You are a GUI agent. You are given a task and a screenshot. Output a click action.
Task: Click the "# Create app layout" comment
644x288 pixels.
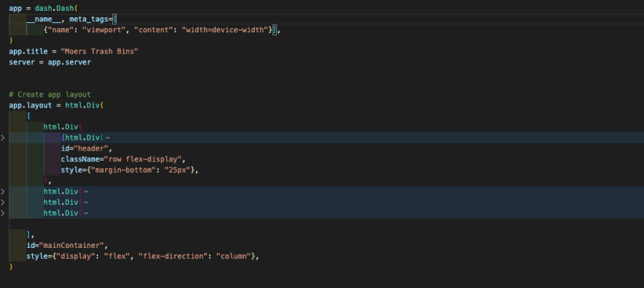pyautogui.click(x=50, y=95)
